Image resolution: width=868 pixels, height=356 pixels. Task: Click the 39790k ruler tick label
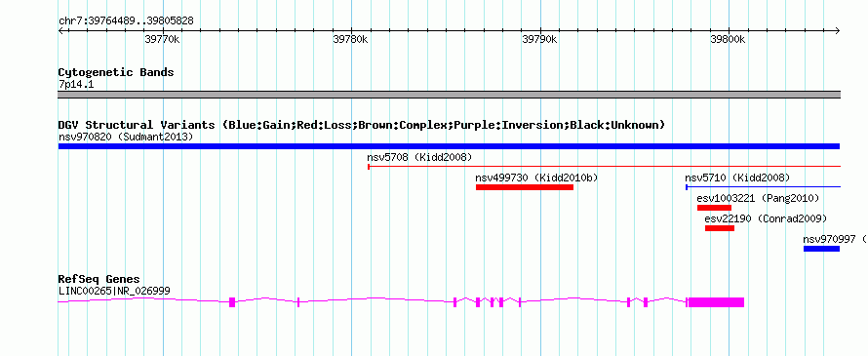click(x=539, y=40)
